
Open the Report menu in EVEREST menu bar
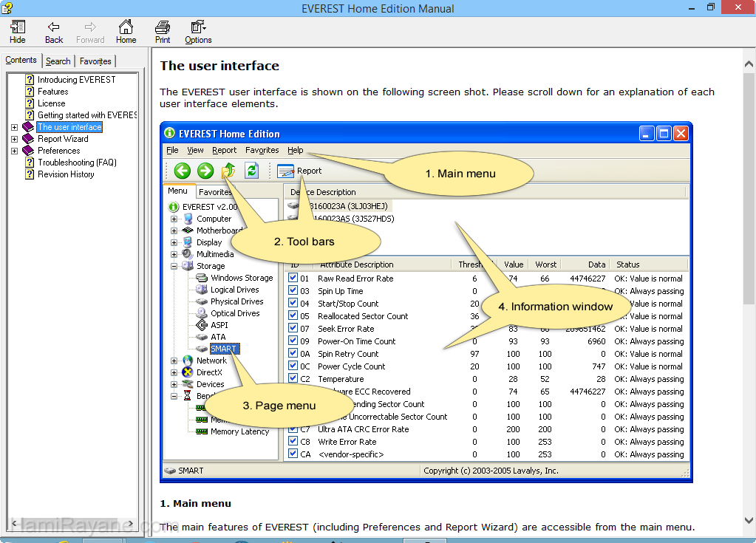224,150
